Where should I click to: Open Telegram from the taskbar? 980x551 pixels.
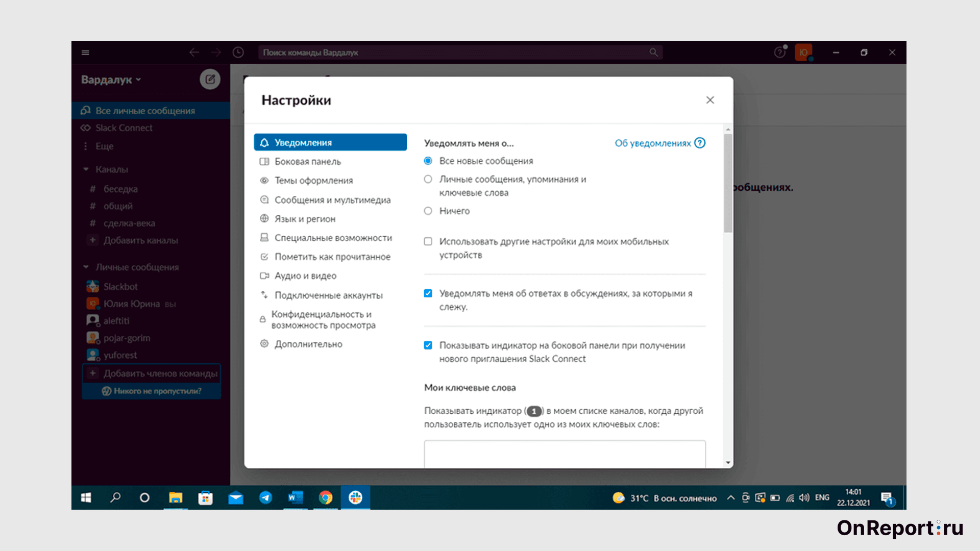[265, 498]
